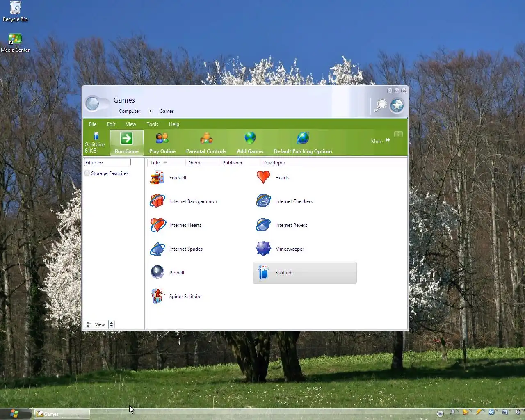Open the File menu
The width and height of the screenshot is (525, 420).
tap(93, 124)
